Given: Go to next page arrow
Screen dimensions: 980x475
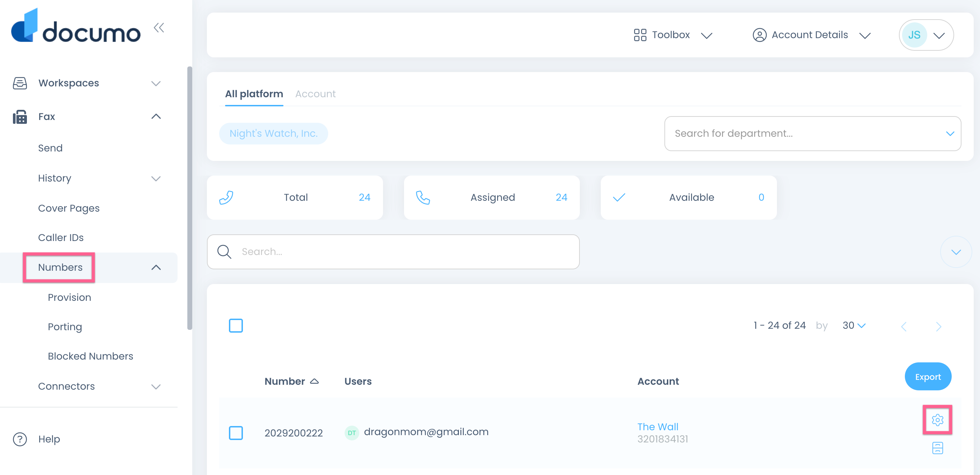Looking at the screenshot, I should click(938, 326).
